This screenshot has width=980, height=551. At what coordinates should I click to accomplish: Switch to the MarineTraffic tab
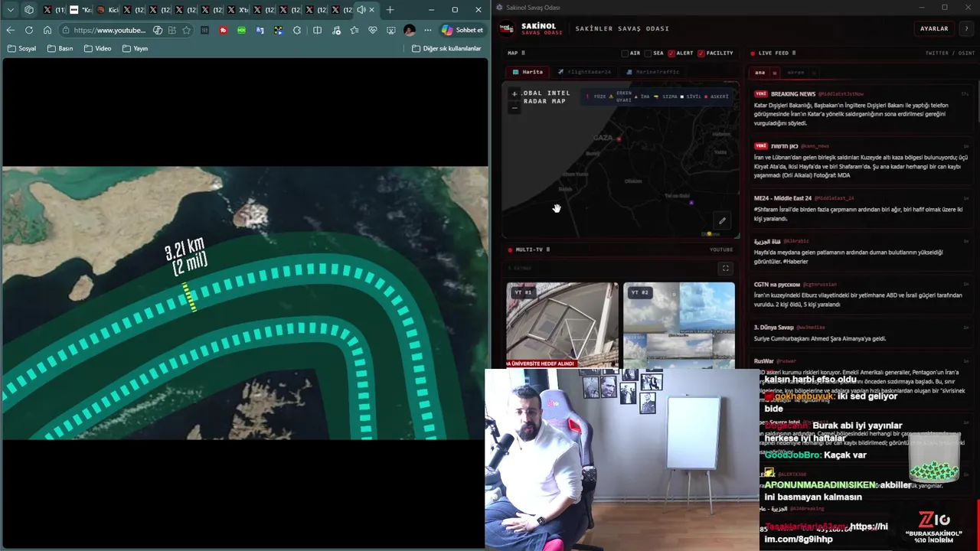pos(652,72)
